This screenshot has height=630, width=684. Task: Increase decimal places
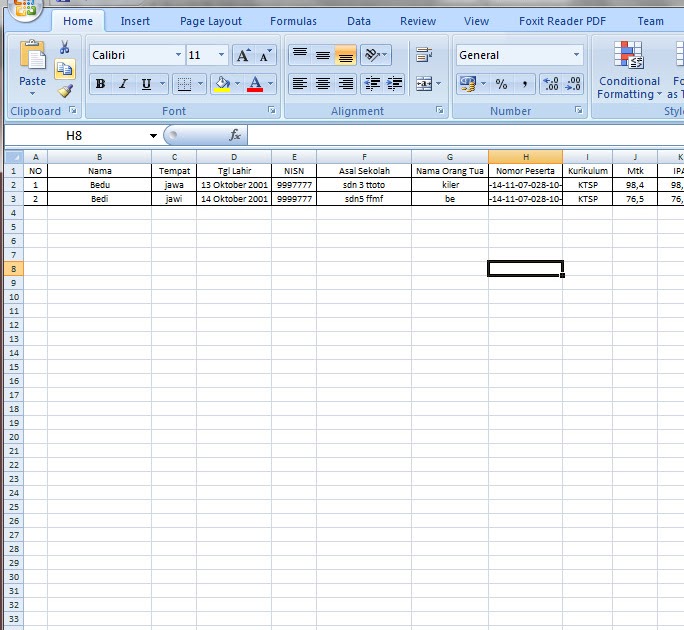point(551,84)
